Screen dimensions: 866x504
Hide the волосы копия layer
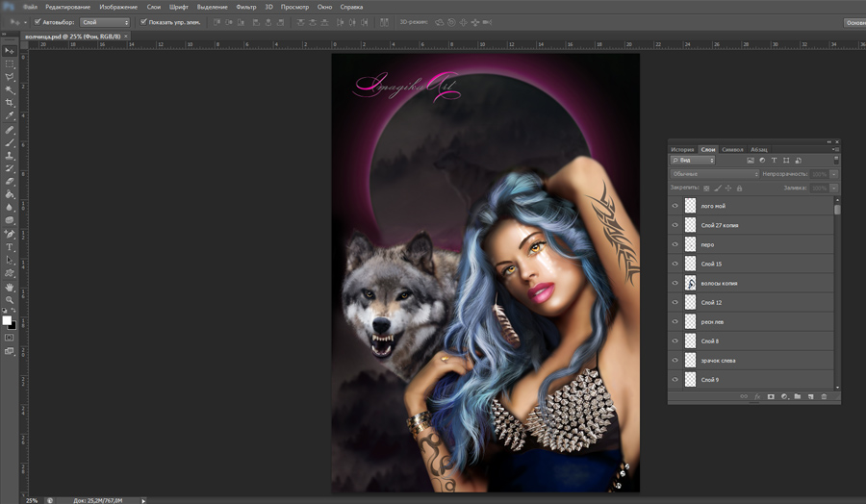click(675, 284)
